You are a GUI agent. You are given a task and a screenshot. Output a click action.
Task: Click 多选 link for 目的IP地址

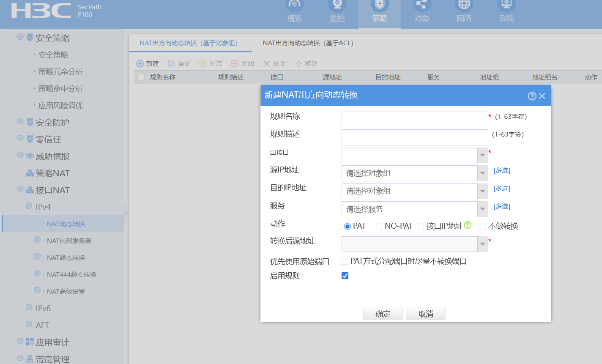[502, 189]
